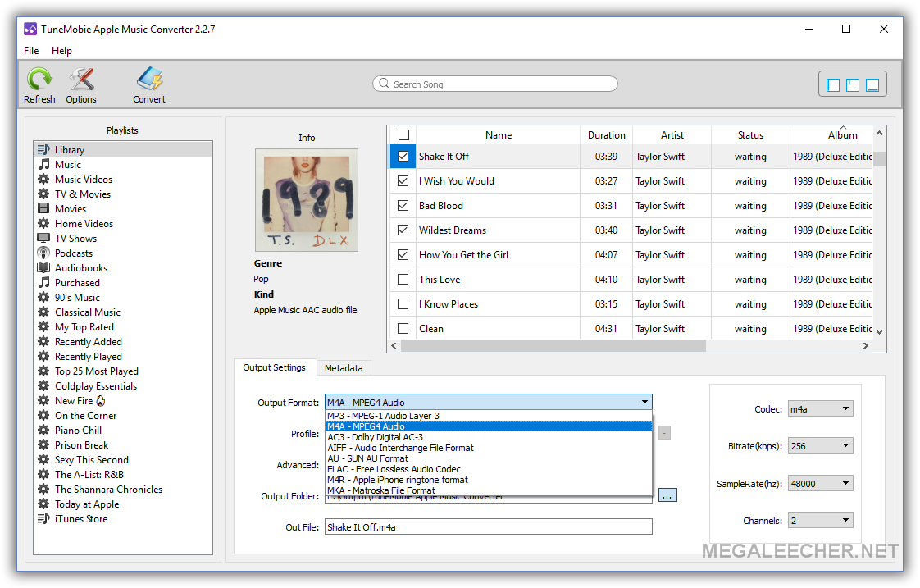Click the TV & Movies gear icon
The image size is (920, 588).
(x=43, y=194)
